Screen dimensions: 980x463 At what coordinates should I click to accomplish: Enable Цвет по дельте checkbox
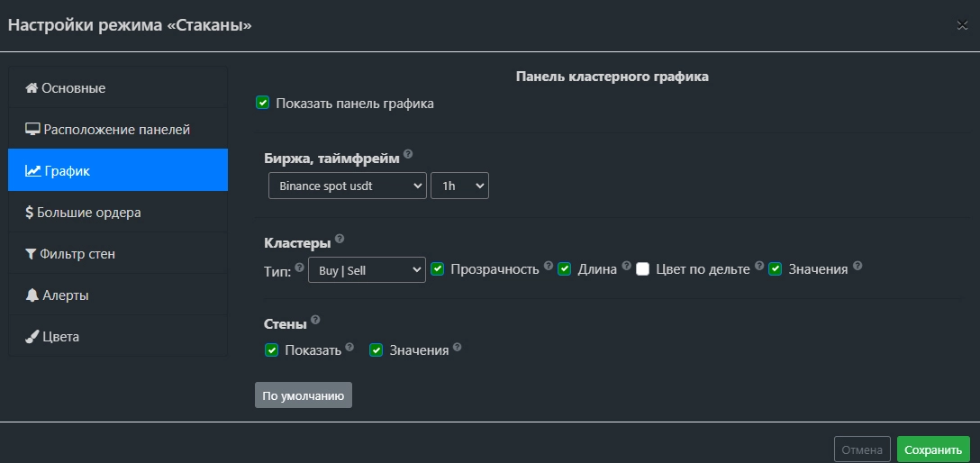[x=643, y=269]
